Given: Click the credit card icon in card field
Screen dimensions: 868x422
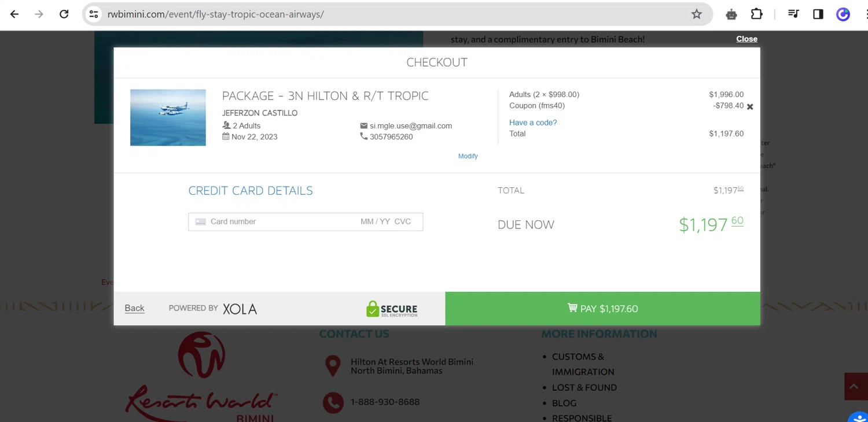Looking at the screenshot, I should pyautogui.click(x=201, y=222).
